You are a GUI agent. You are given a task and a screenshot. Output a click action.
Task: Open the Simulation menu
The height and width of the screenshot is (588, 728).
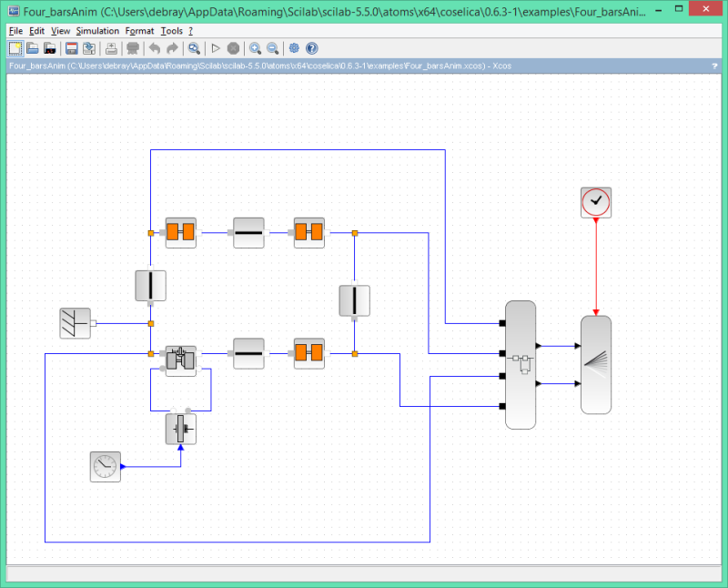[x=97, y=31]
